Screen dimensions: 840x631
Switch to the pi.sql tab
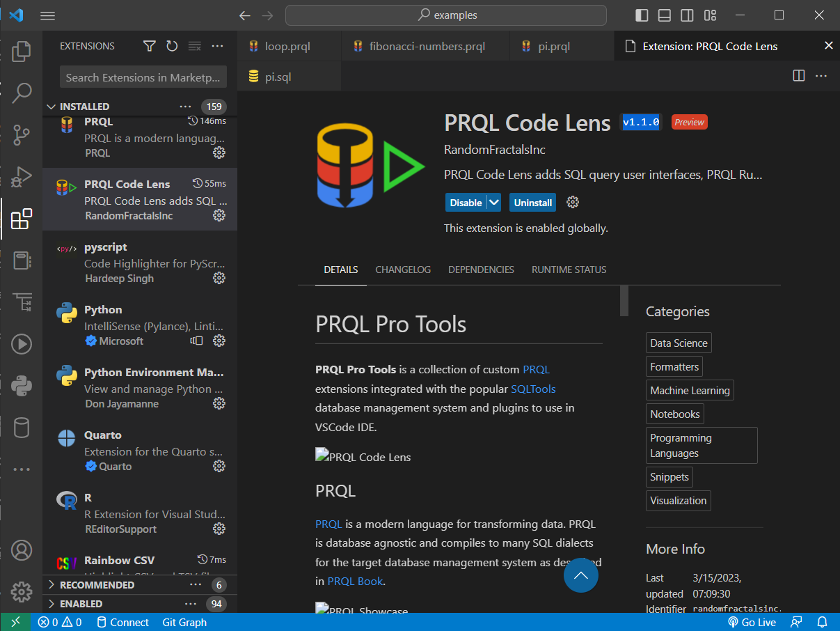pos(289,77)
